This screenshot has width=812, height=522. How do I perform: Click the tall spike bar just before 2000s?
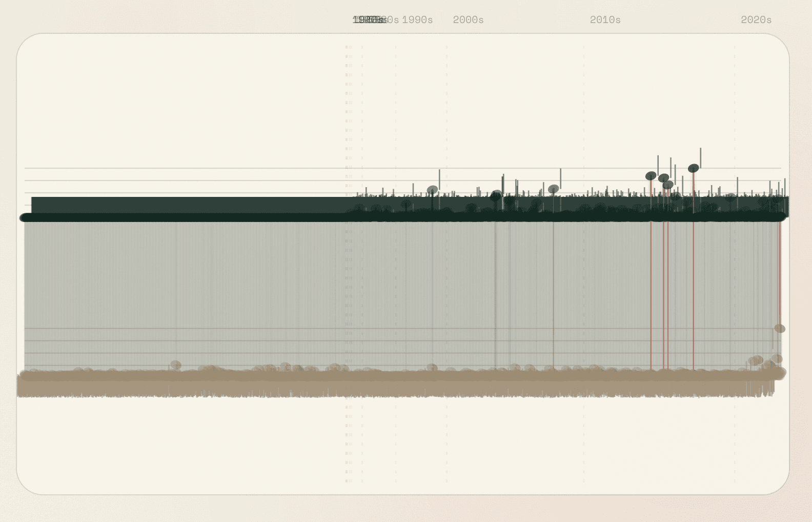pos(439,179)
